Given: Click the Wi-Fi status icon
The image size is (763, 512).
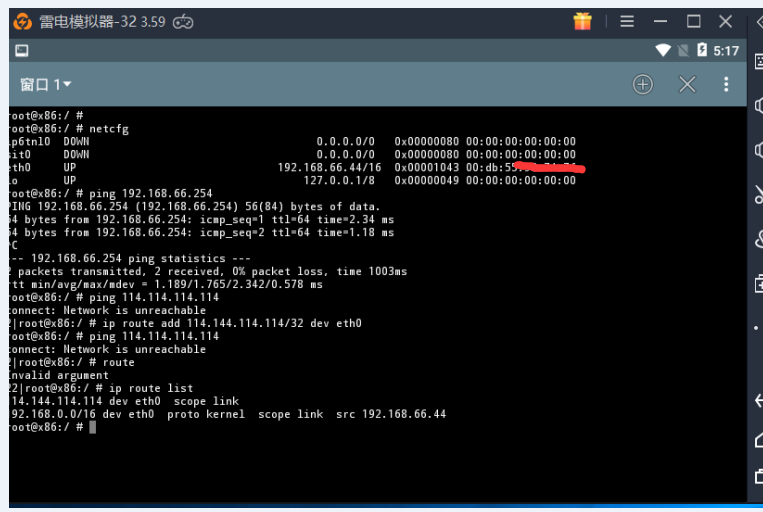Looking at the screenshot, I should pyautogui.click(x=663, y=50).
